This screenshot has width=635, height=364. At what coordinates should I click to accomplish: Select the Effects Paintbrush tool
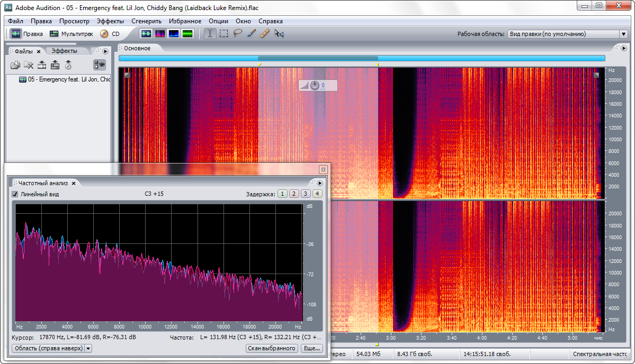tap(251, 33)
